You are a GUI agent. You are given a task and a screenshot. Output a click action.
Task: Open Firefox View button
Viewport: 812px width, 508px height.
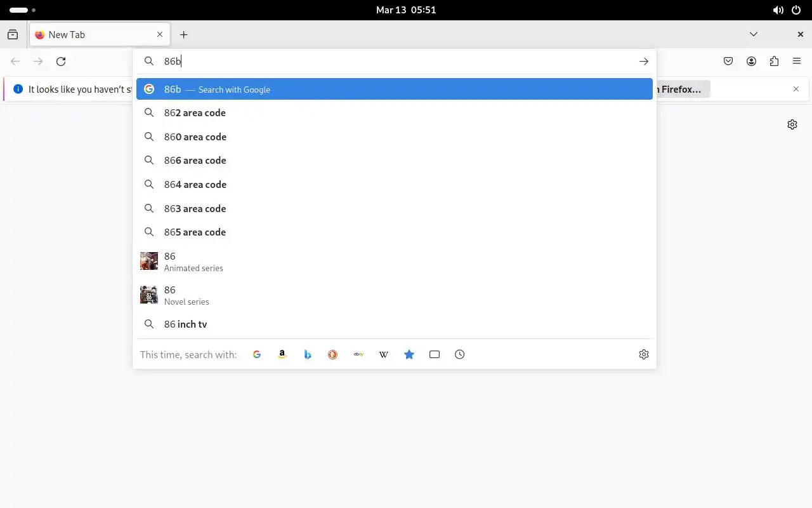[13, 35]
